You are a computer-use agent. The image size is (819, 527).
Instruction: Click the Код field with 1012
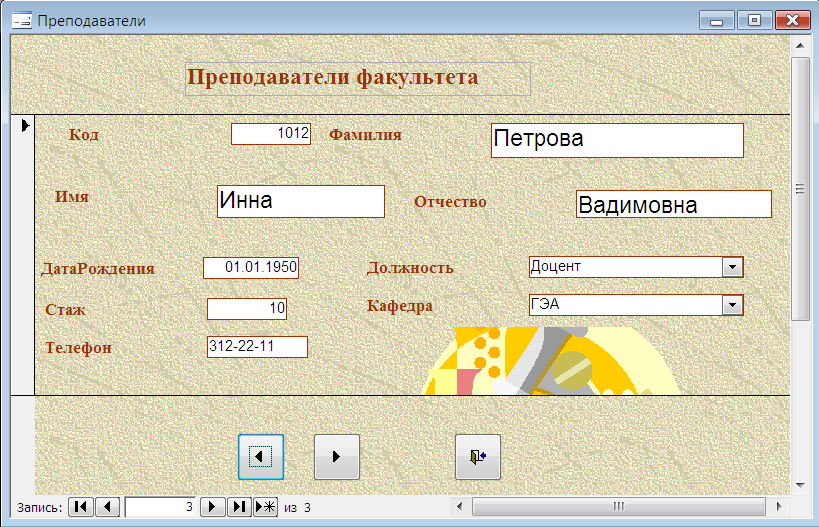pos(271,134)
